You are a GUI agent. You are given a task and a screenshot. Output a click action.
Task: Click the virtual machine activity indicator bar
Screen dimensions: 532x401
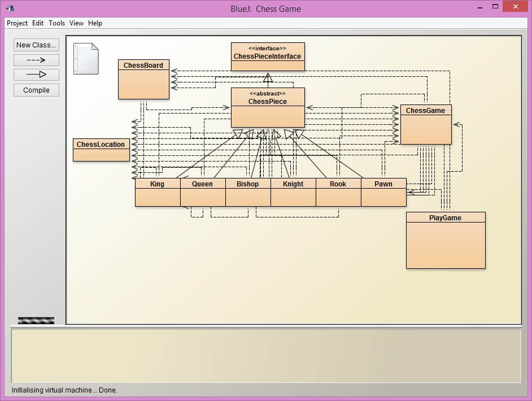tap(36, 320)
